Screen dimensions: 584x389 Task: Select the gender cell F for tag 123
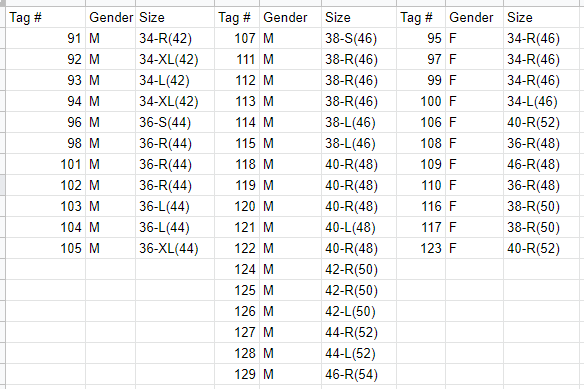click(475, 248)
